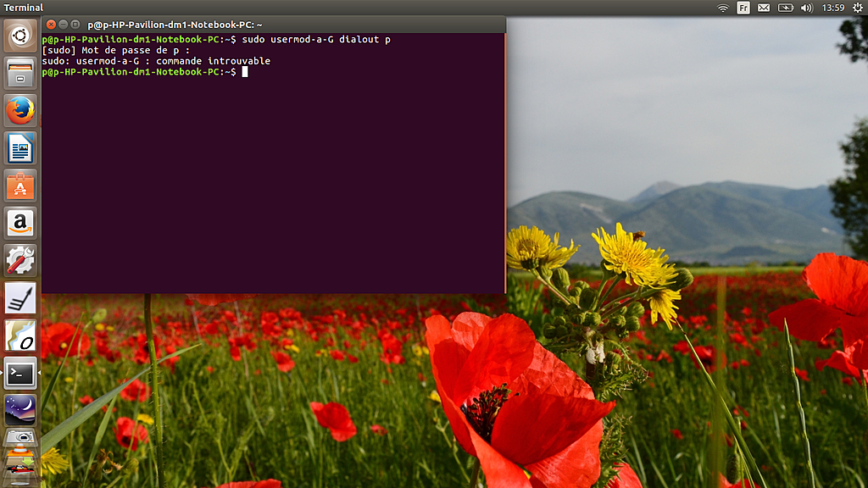Open the Ubuntu Dash search launcher

20,36
